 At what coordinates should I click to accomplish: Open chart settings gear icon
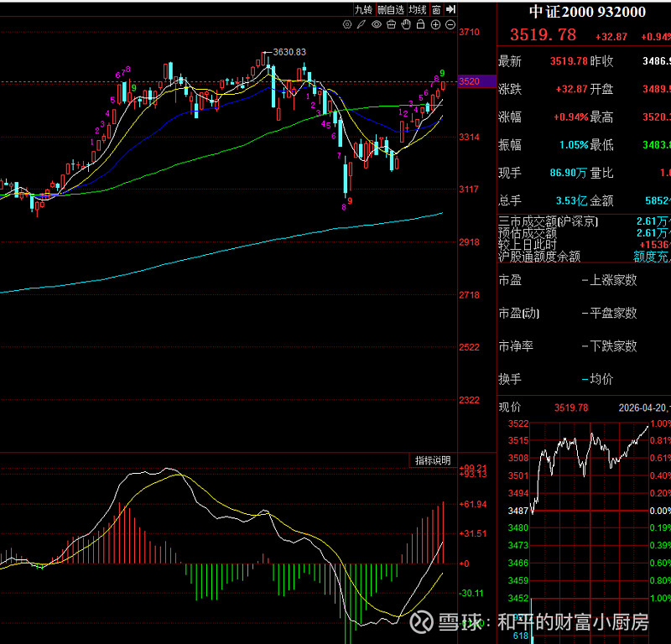[x=348, y=25]
